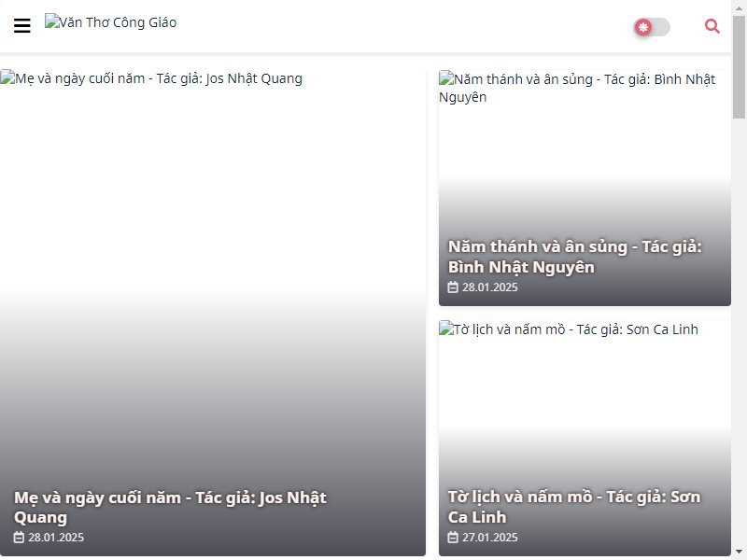
Task: Click date 27.01.2025 on Tờ lịch card
Action: tap(489, 538)
